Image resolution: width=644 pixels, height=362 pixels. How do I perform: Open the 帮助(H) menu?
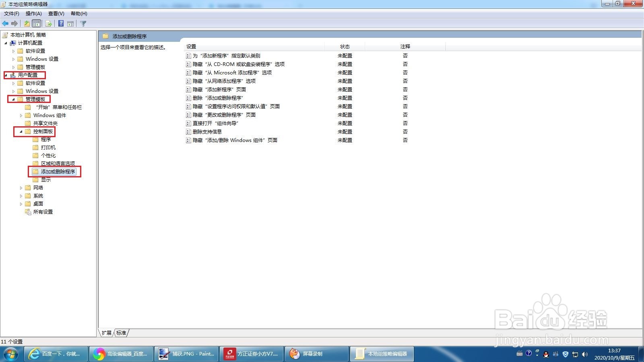[x=79, y=14]
